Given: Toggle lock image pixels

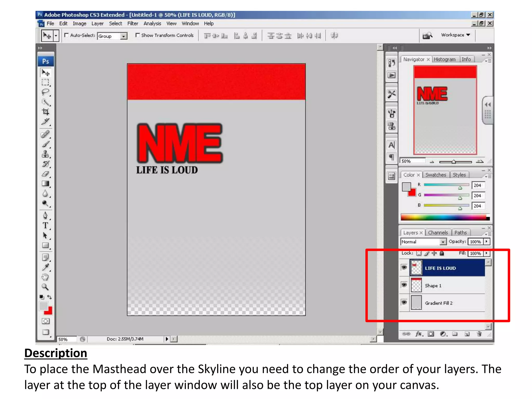Looking at the screenshot, I should tap(427, 253).
